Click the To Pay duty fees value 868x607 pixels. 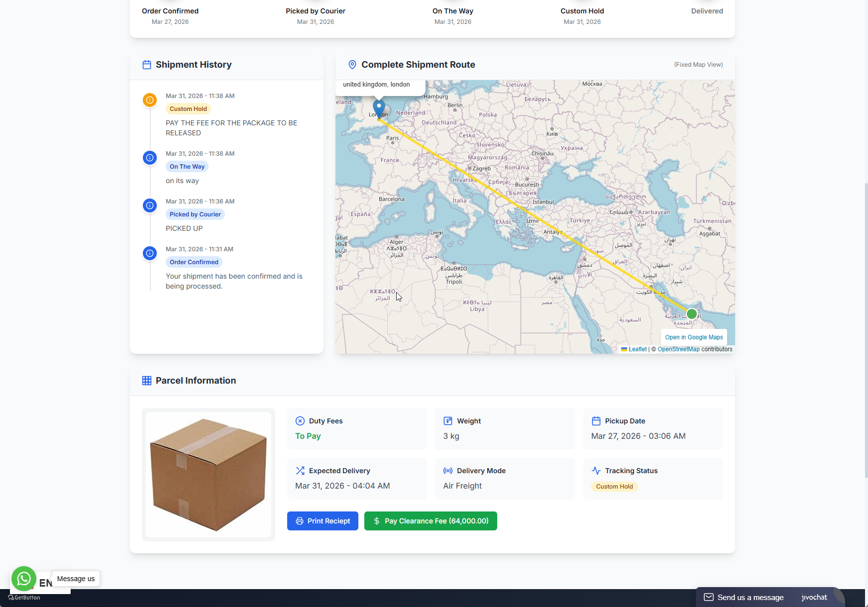[308, 436]
